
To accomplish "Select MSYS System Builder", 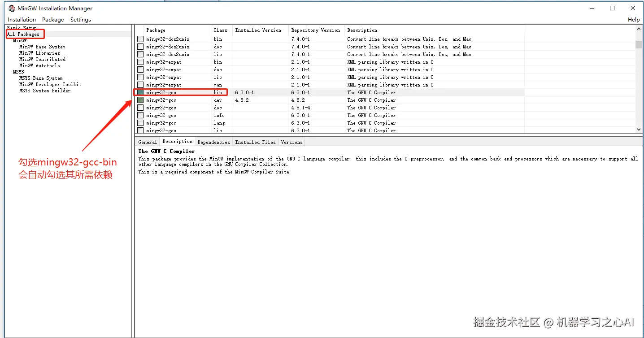I will (x=45, y=91).
